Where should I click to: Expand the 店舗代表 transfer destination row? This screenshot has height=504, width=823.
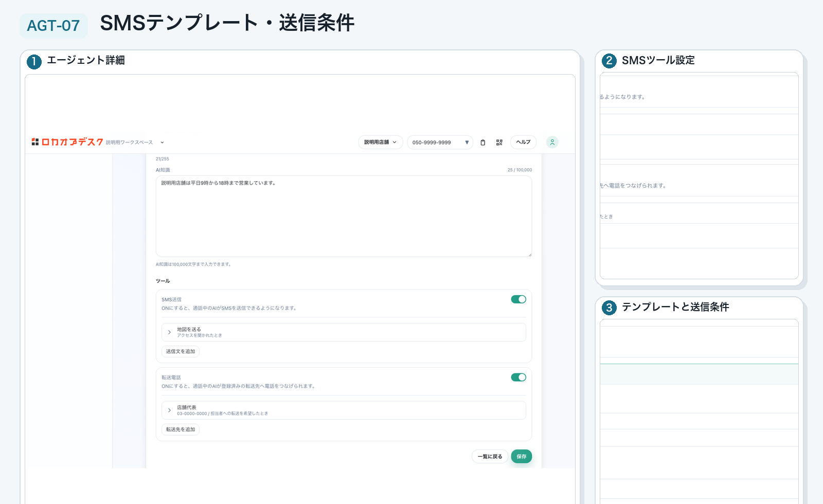[344, 410]
